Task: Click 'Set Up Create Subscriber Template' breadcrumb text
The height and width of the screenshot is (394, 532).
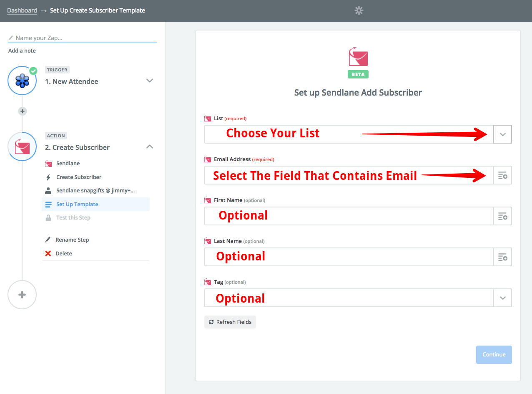Action: click(x=98, y=10)
